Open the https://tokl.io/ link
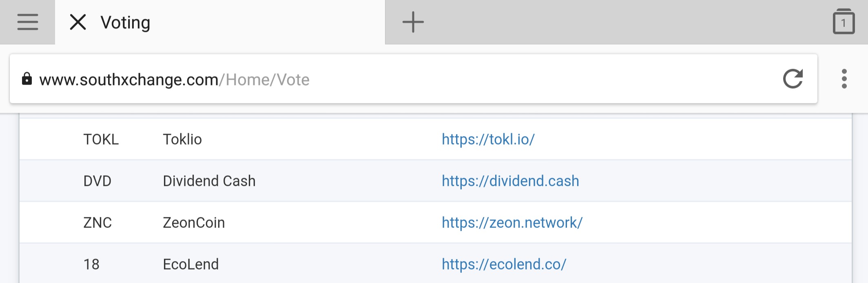The width and height of the screenshot is (868, 283). coord(488,139)
